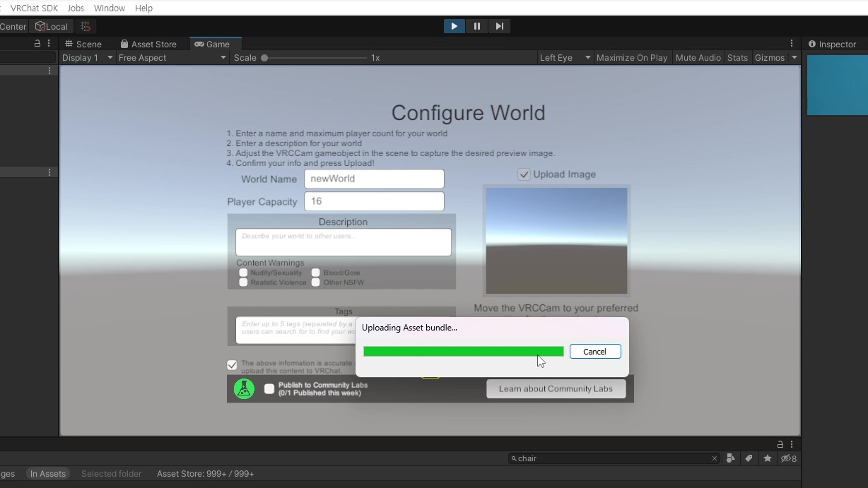Toggle hidden packages visibility eye icon
This screenshot has height=488, width=868.
click(788, 458)
